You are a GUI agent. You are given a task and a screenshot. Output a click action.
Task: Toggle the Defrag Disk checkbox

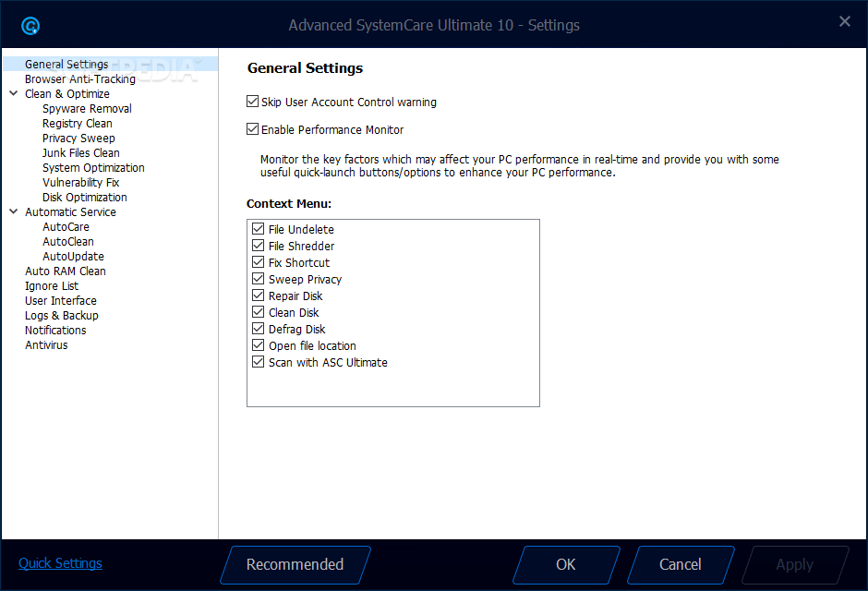pos(258,328)
